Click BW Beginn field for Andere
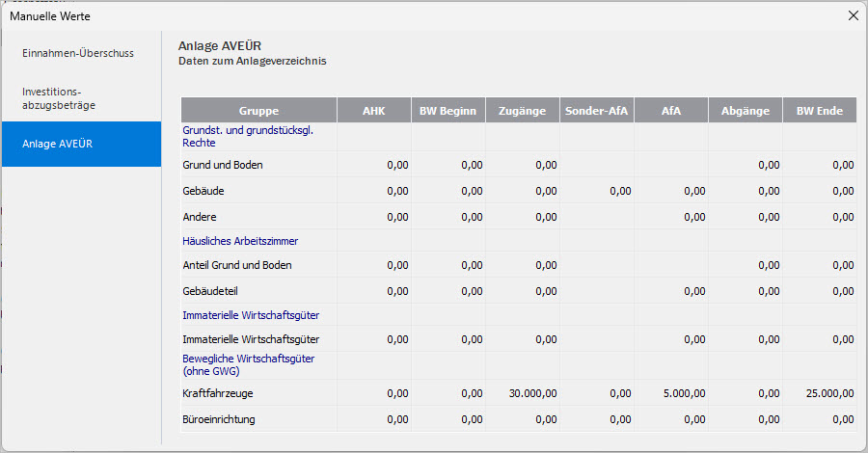Screen dimensions: 868x453 [x=448, y=218]
